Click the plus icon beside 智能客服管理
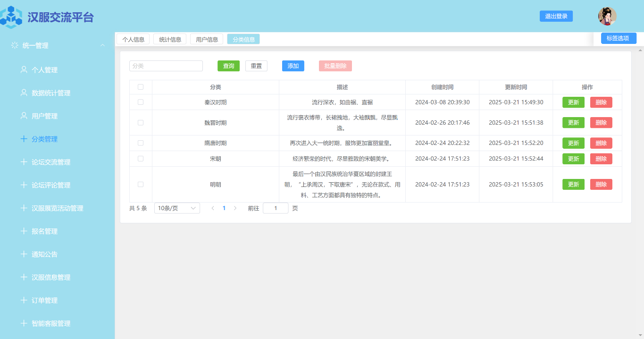This screenshot has width=644, height=339. click(24, 323)
